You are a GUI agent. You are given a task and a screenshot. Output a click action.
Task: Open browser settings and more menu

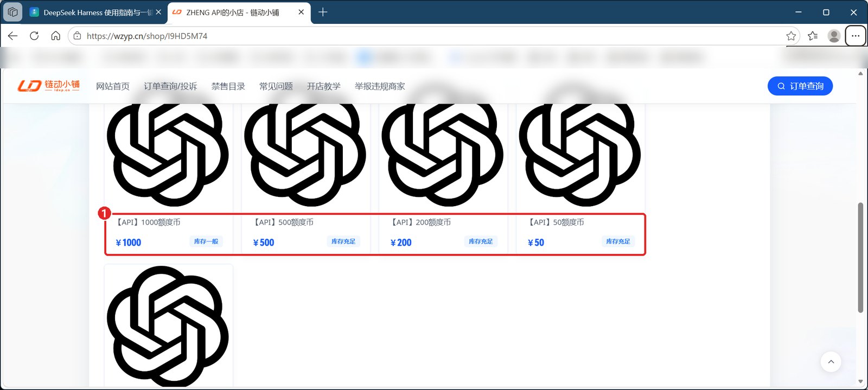tap(856, 36)
